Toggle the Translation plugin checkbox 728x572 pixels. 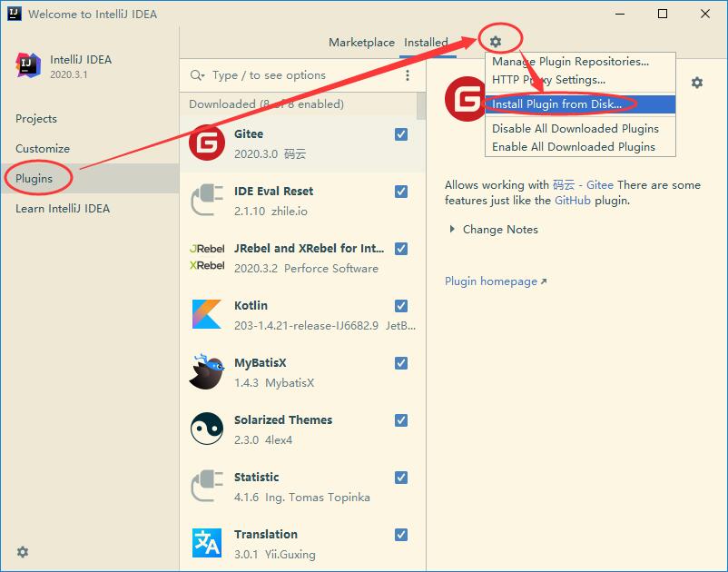coord(401,535)
